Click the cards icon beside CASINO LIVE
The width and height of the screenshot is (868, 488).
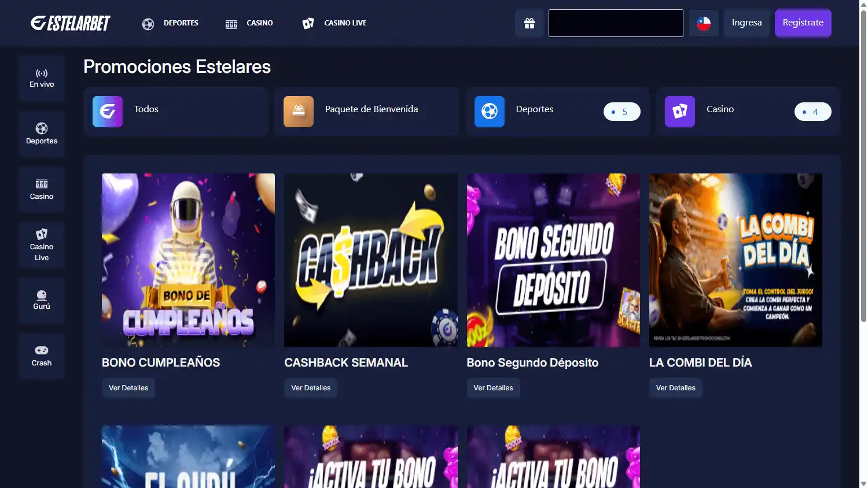[x=308, y=23]
